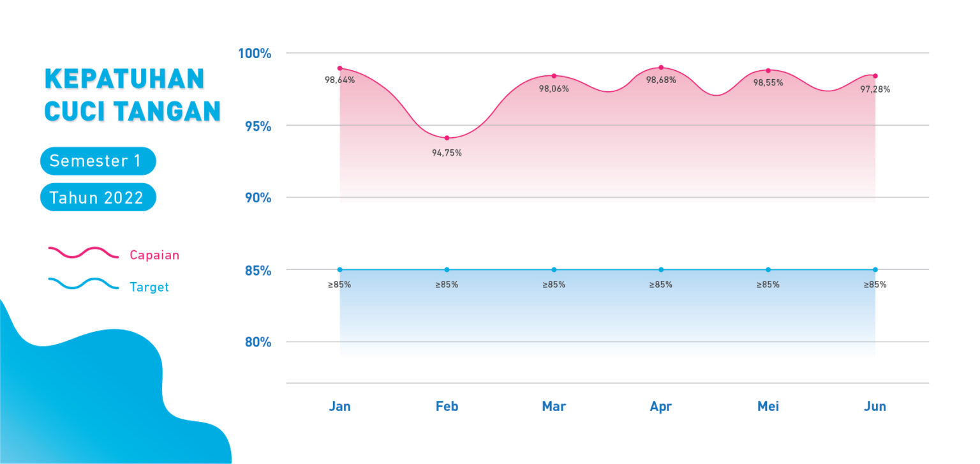This screenshot has width=980, height=464.
Task: Click the Mei Capaian data point
Action: click(x=768, y=70)
